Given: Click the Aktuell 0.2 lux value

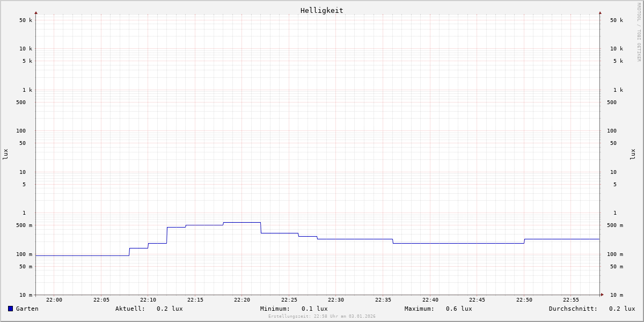Looking at the screenshot, I should tap(170, 309).
